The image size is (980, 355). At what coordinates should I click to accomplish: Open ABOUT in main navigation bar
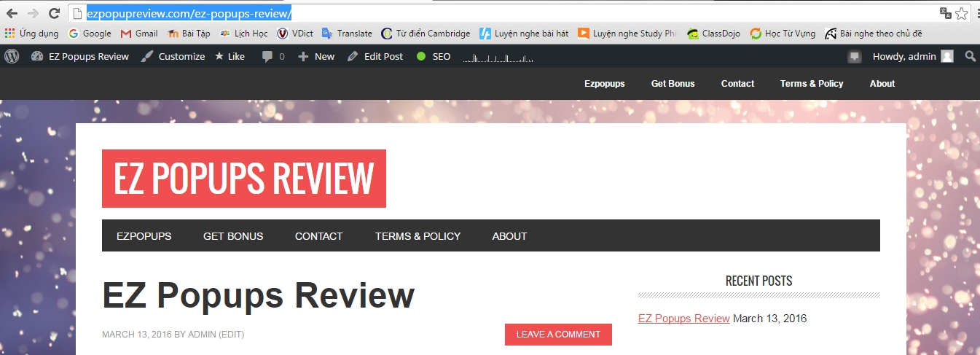(x=509, y=236)
